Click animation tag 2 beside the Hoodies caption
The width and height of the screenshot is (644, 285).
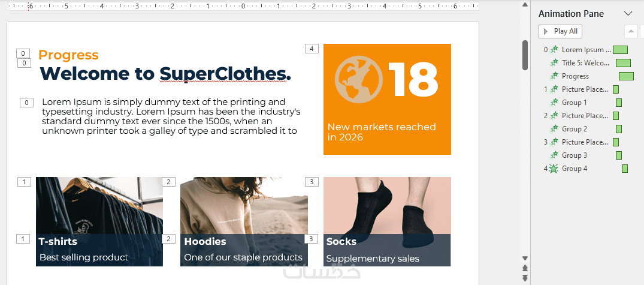169,239
